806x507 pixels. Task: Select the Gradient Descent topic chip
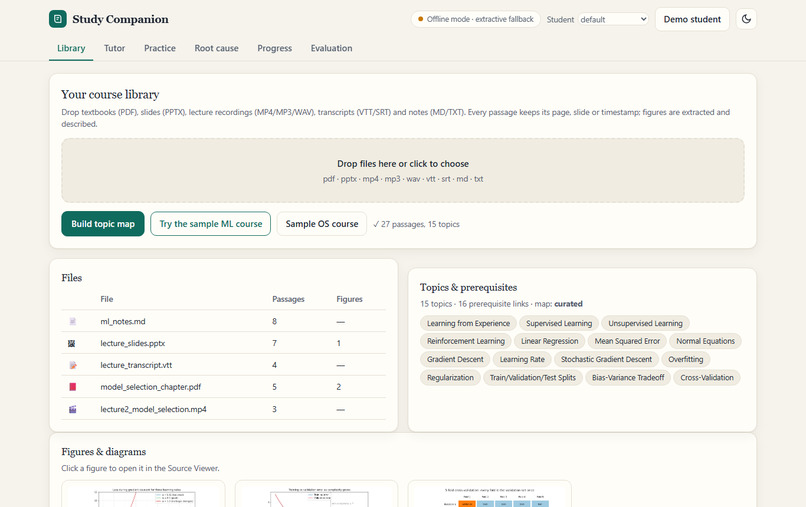coord(455,359)
